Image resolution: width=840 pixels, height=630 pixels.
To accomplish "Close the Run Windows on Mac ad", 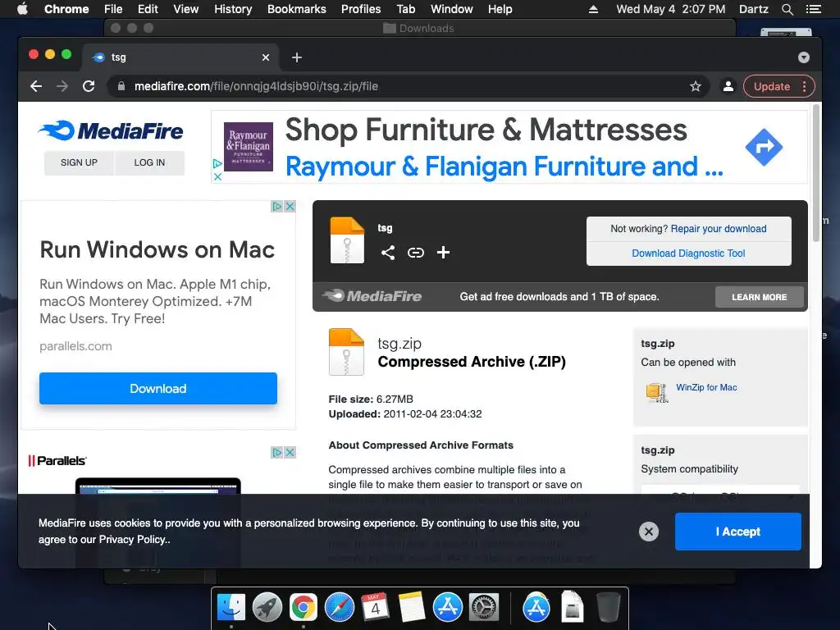I will click(290, 206).
